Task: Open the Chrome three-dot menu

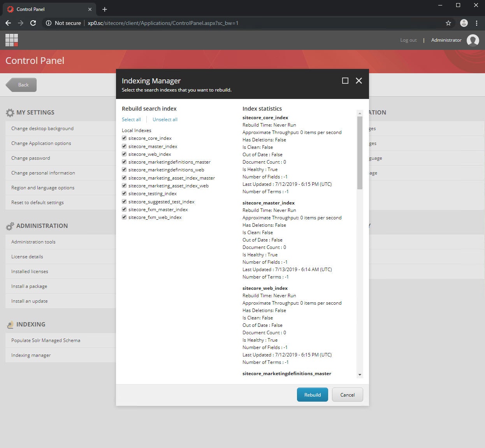Action: (x=476, y=23)
